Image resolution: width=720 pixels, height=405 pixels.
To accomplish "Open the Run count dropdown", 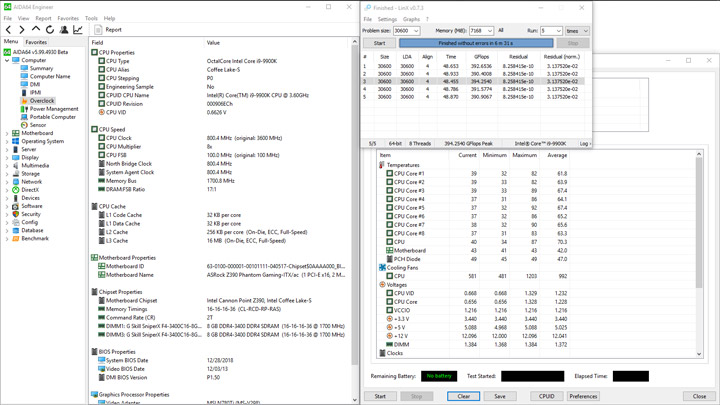I will click(x=558, y=31).
